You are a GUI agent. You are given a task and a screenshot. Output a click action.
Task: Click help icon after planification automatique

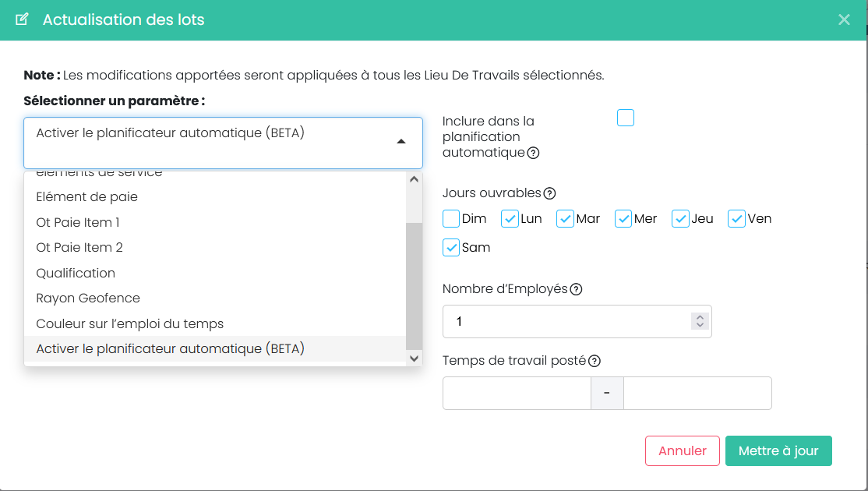coord(533,153)
